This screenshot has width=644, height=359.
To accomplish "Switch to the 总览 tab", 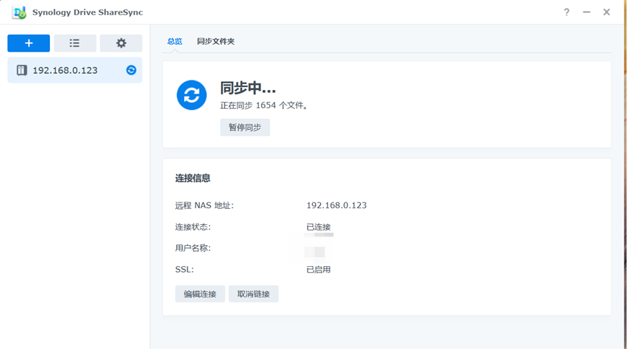I will point(175,42).
